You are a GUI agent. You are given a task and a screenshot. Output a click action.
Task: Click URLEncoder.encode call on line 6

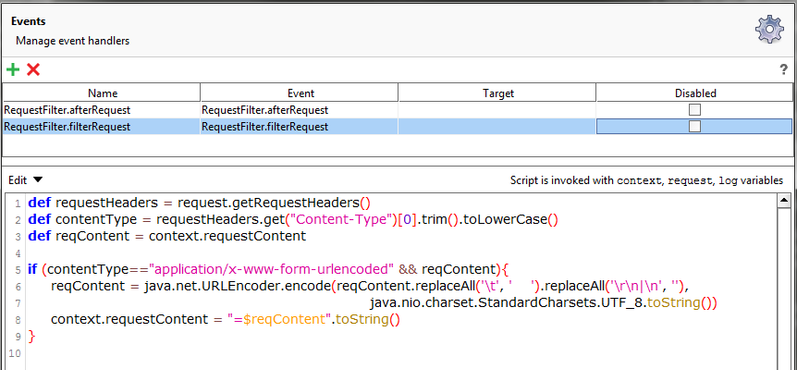pos(238,286)
